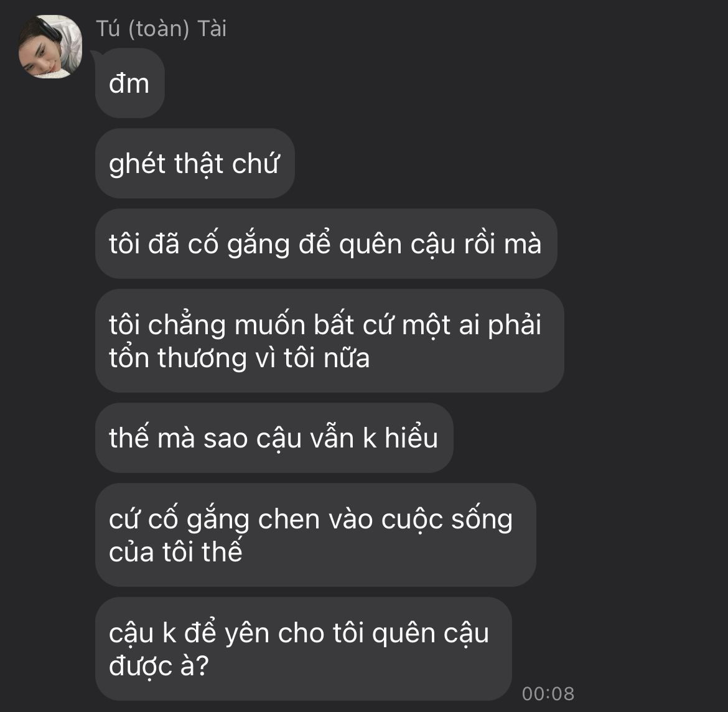This screenshot has width=728, height=712.
Task: Click the line 'tổn thương vì tôi nữa'
Action: pyautogui.click(x=239, y=358)
